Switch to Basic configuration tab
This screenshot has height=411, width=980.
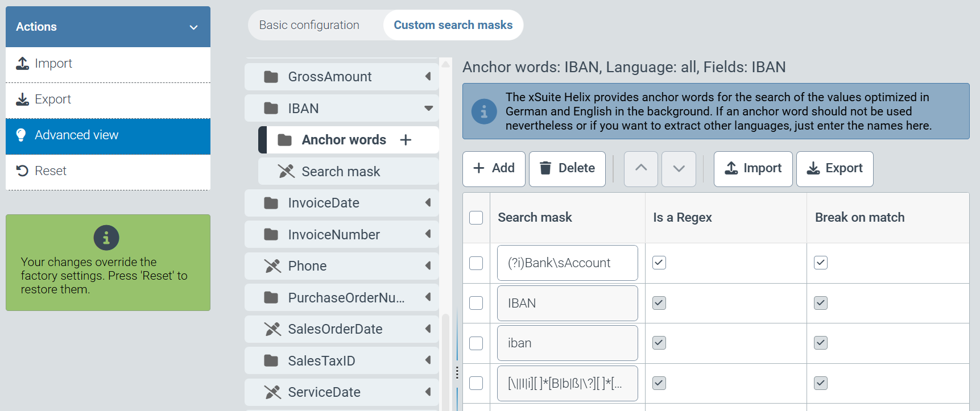[309, 25]
